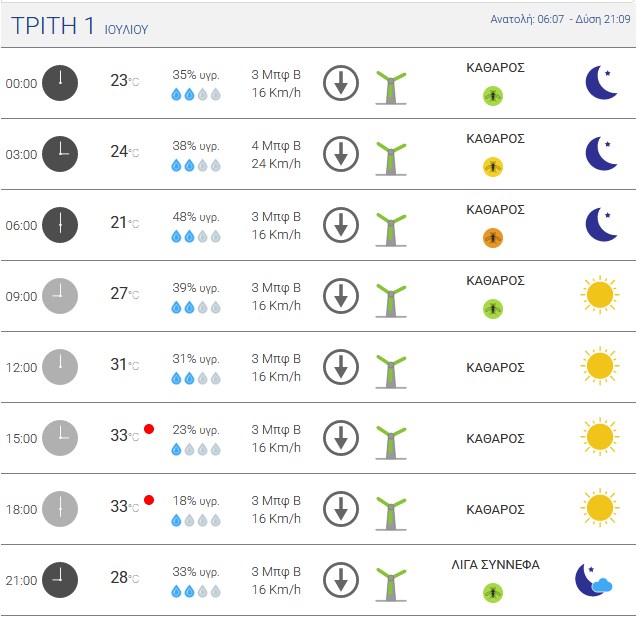Click the humidity drops at 15:00
This screenshot has width=637, height=617.
(x=196, y=450)
